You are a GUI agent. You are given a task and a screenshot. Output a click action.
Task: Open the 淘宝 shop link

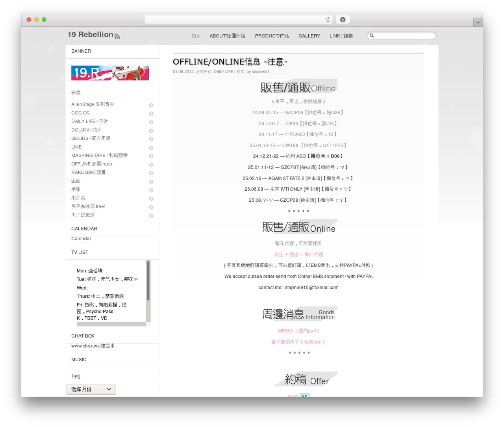pos(279,254)
